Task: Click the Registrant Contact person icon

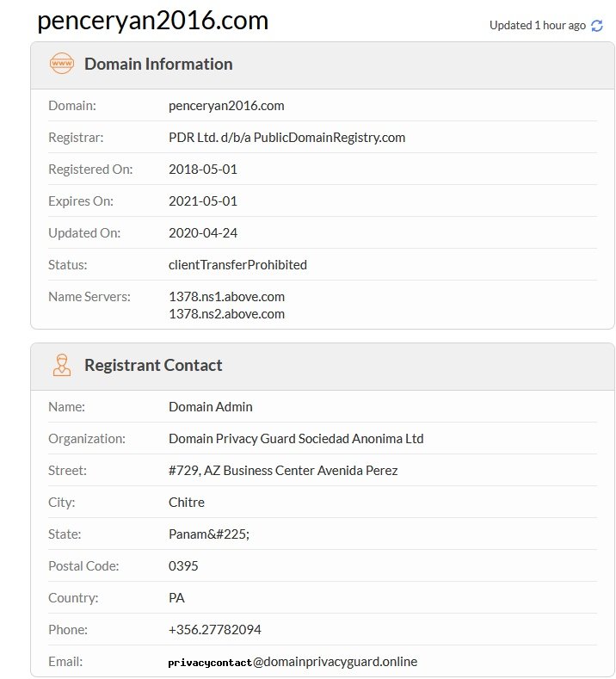Action: click(x=62, y=365)
